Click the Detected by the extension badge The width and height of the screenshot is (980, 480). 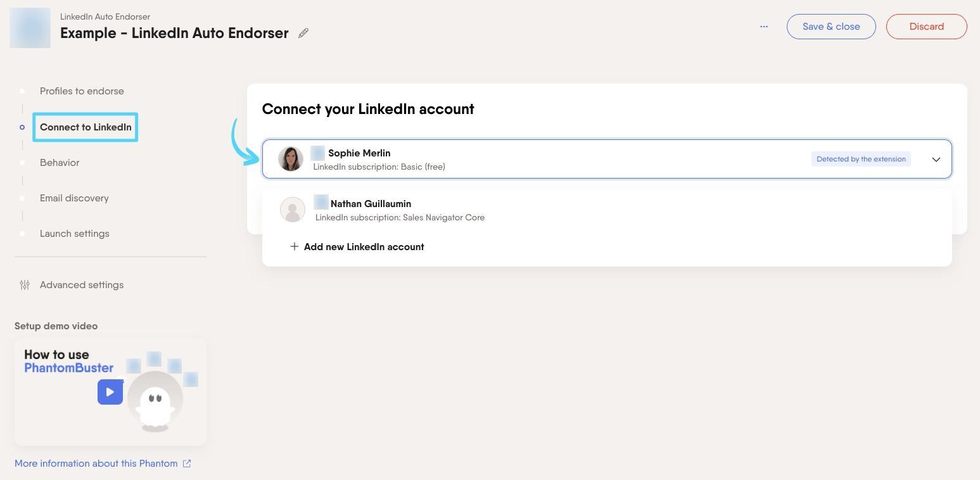[861, 159]
